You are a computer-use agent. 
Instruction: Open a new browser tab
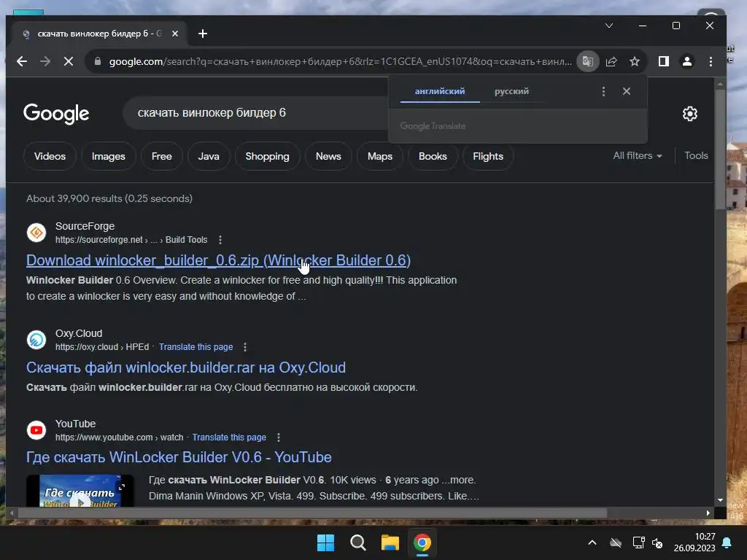tap(203, 34)
